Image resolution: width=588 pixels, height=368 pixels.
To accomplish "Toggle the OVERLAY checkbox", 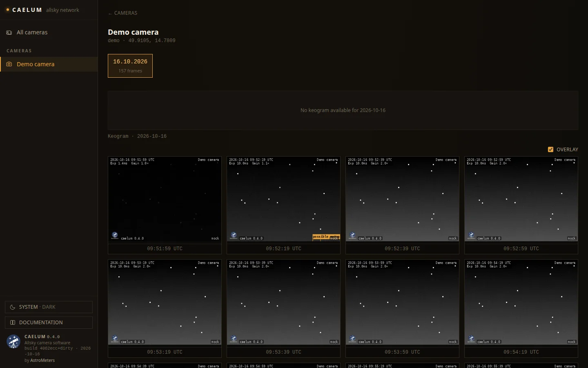I will pos(550,149).
